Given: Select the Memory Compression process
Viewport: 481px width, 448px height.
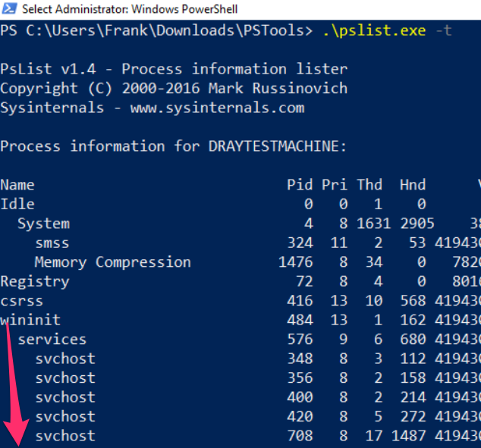Looking at the screenshot, I should (113, 262).
